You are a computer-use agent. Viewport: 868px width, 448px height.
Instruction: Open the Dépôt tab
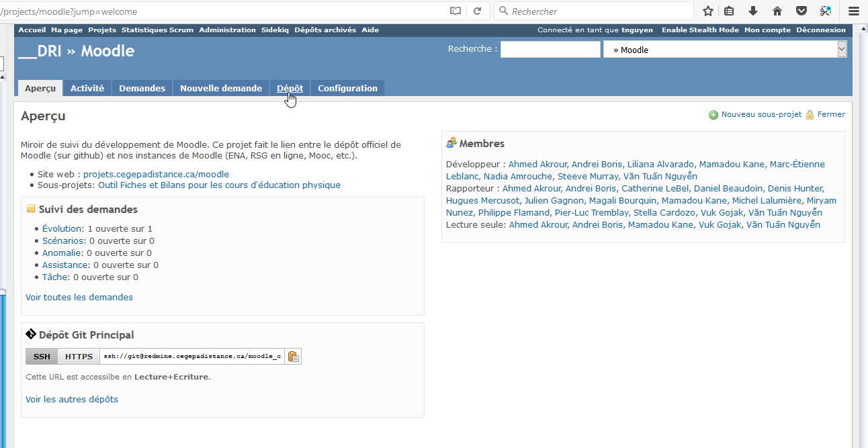click(290, 88)
